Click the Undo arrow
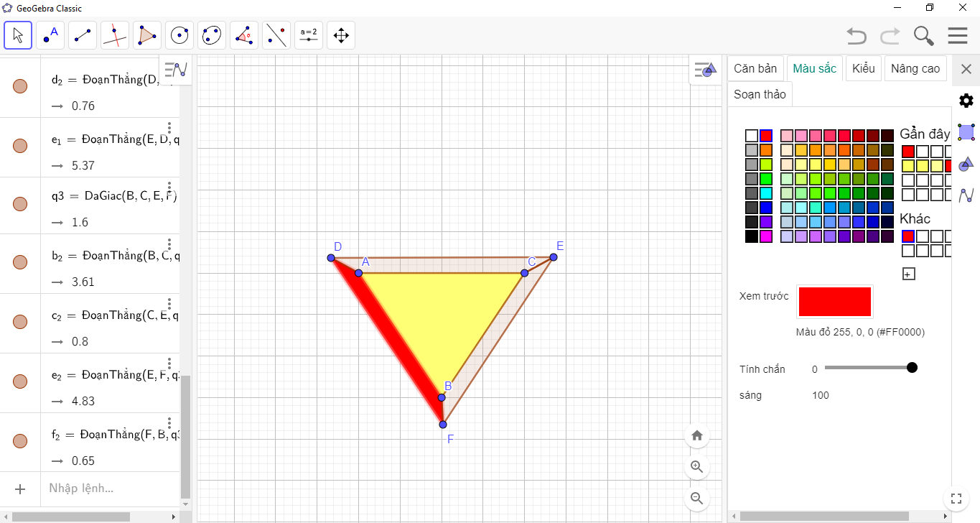Viewport: 980px width, 523px height. tap(856, 35)
